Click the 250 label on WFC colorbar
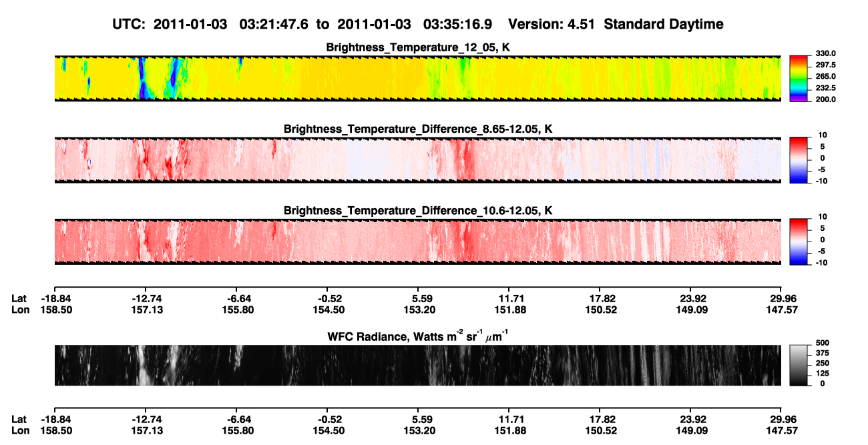 click(x=823, y=364)
